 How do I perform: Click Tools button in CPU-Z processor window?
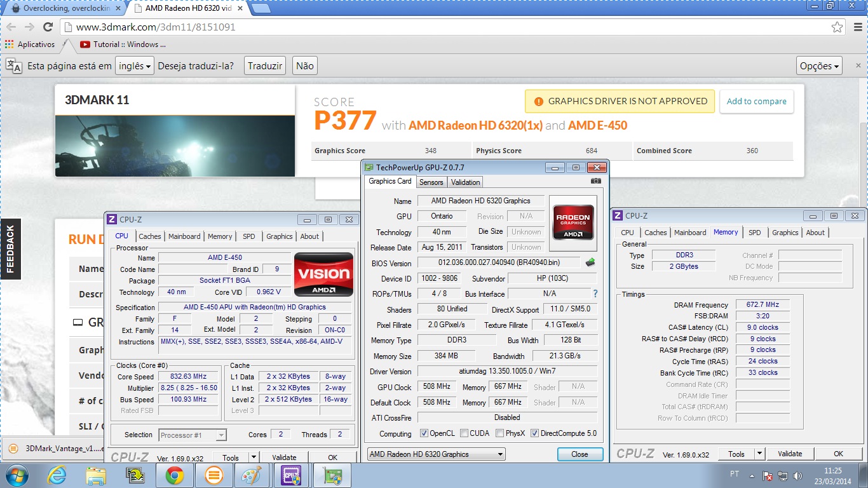pyautogui.click(x=231, y=457)
